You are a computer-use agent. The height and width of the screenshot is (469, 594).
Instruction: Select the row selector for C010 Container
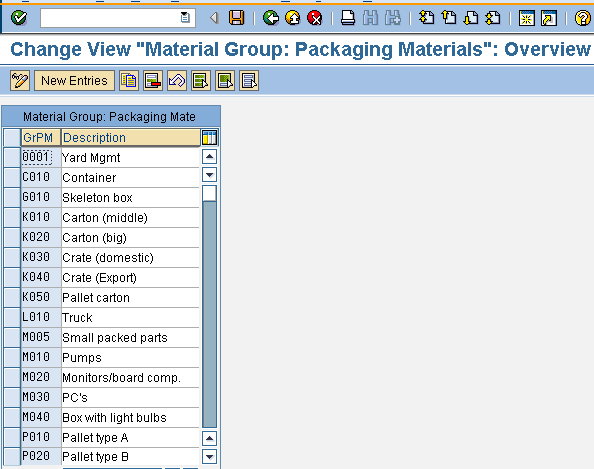12,177
